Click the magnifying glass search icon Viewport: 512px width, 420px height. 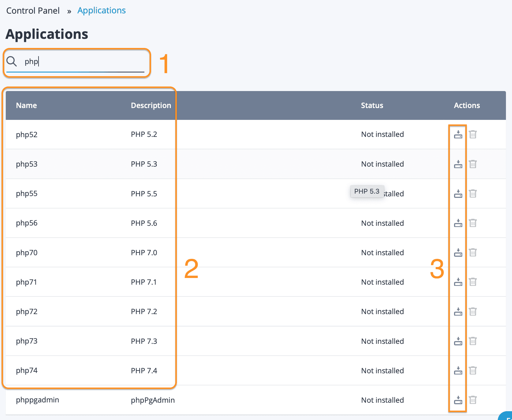pyautogui.click(x=12, y=61)
